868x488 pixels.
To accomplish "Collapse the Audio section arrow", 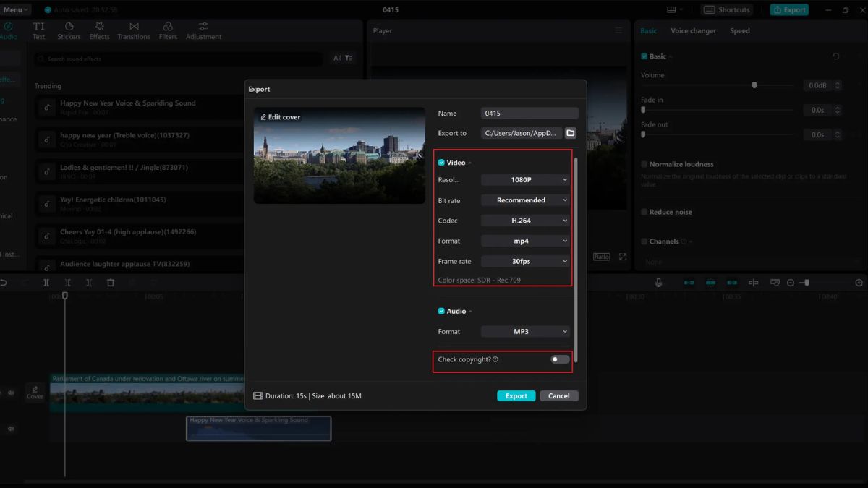I will [x=471, y=311].
